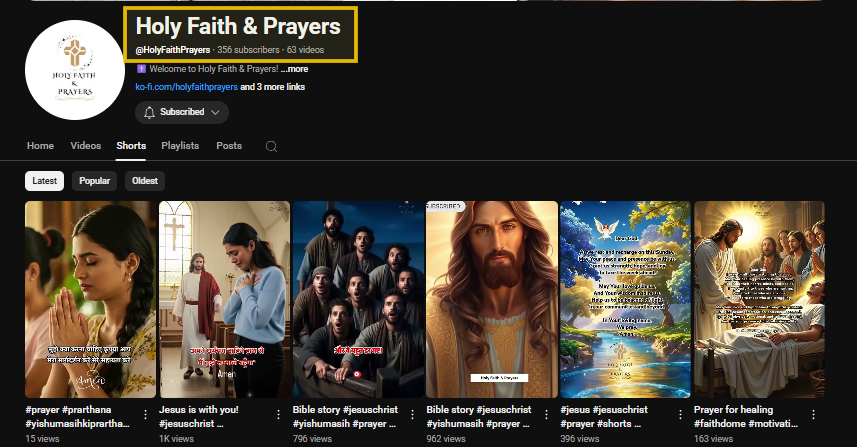Image resolution: width=857 pixels, height=447 pixels.
Task: Open options menu for 'Jesus is with you!' short
Action: 279,415
